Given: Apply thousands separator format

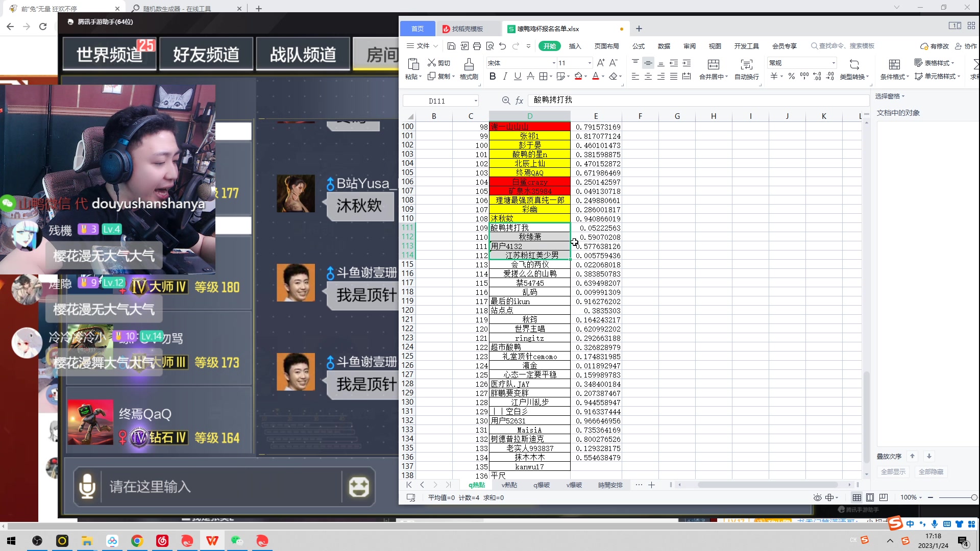Looking at the screenshot, I should click(804, 76).
